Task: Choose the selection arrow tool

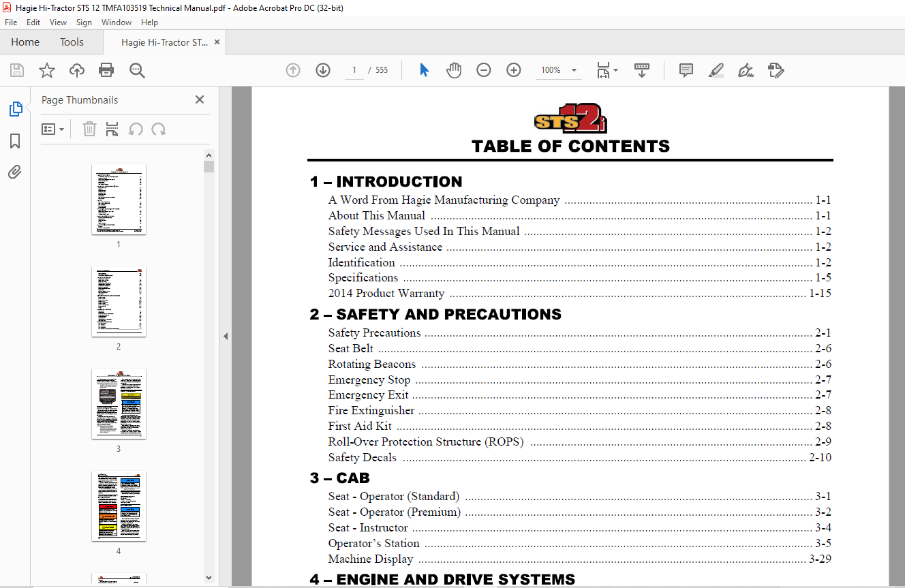Action: pos(424,70)
